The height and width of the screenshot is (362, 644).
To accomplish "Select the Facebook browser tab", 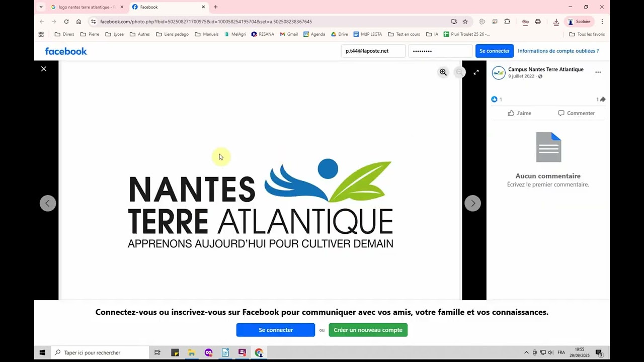I will coord(169,7).
